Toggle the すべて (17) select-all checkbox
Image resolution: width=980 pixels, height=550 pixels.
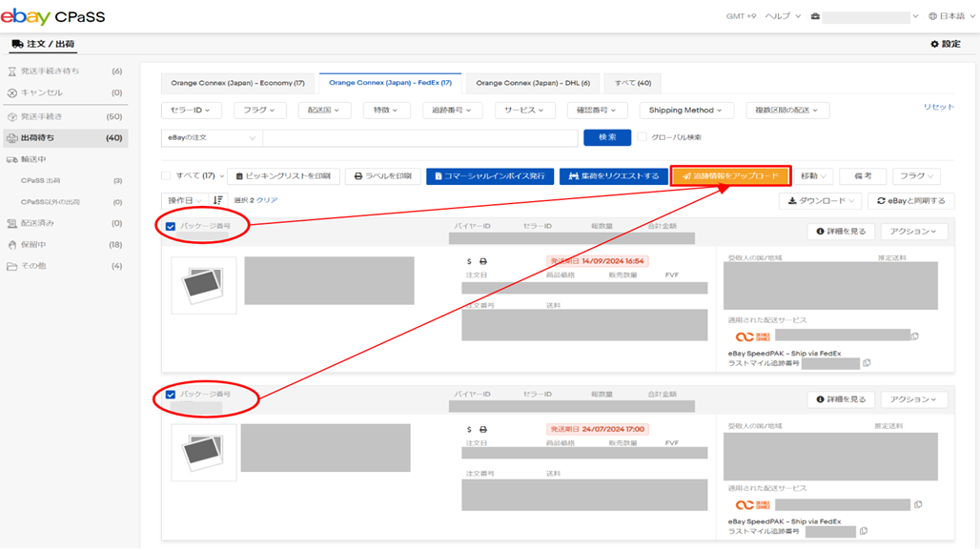(x=166, y=176)
